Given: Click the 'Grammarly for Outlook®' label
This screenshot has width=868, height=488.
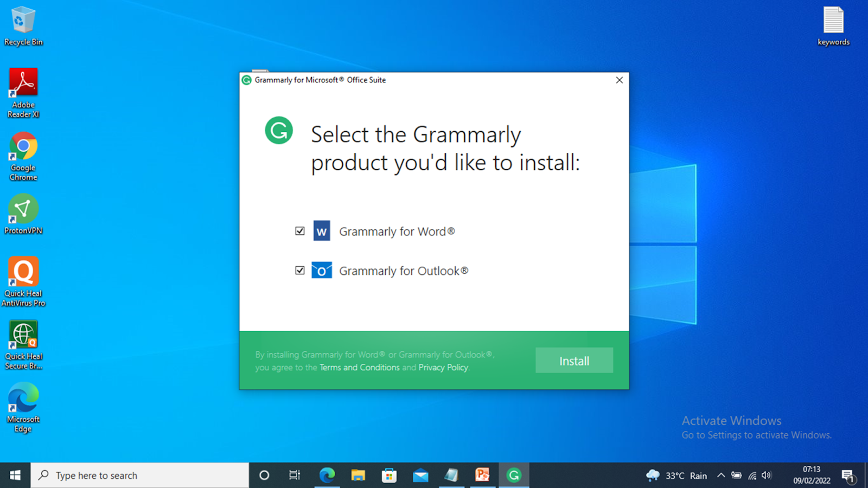Looking at the screenshot, I should pos(404,271).
